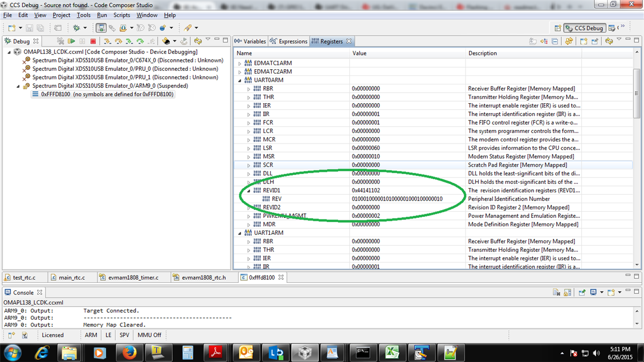This screenshot has height=362, width=644.
Task: Click the Assembly Step Into icon
Action: 129,41
